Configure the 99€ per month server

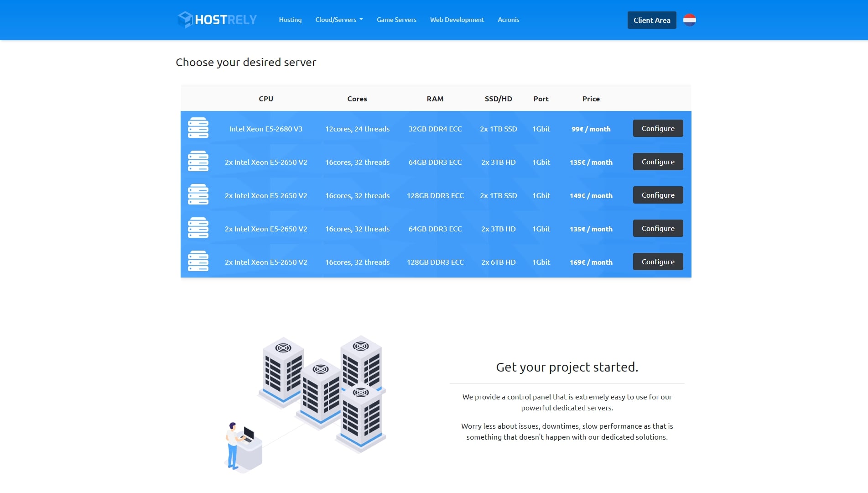(658, 128)
